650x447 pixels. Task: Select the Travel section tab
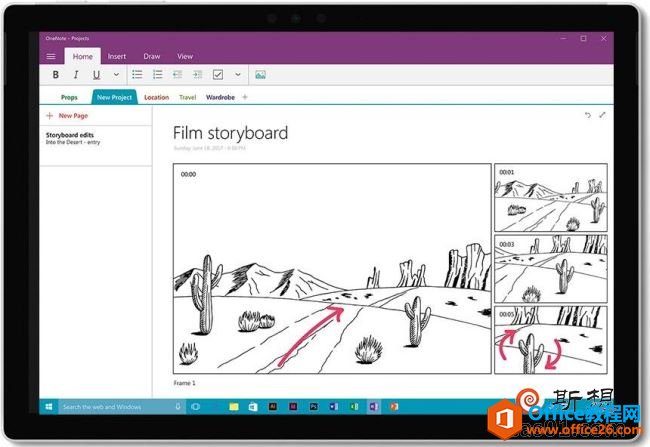coord(187,97)
